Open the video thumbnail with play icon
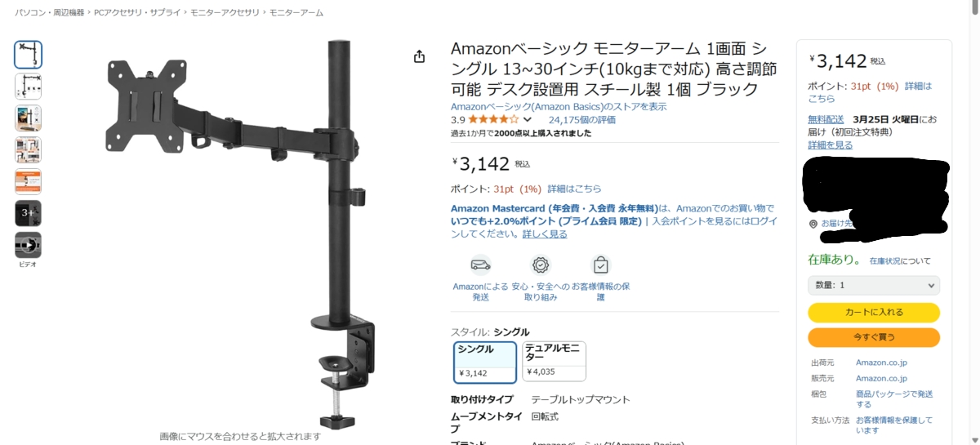Viewport: 980px width, 445px height. pos(28,244)
